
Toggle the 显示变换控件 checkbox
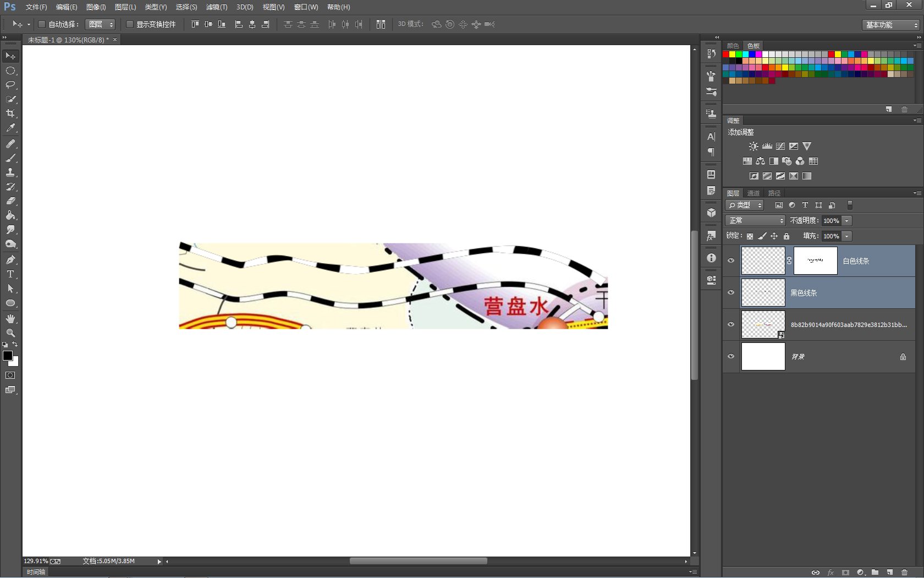(x=130, y=24)
